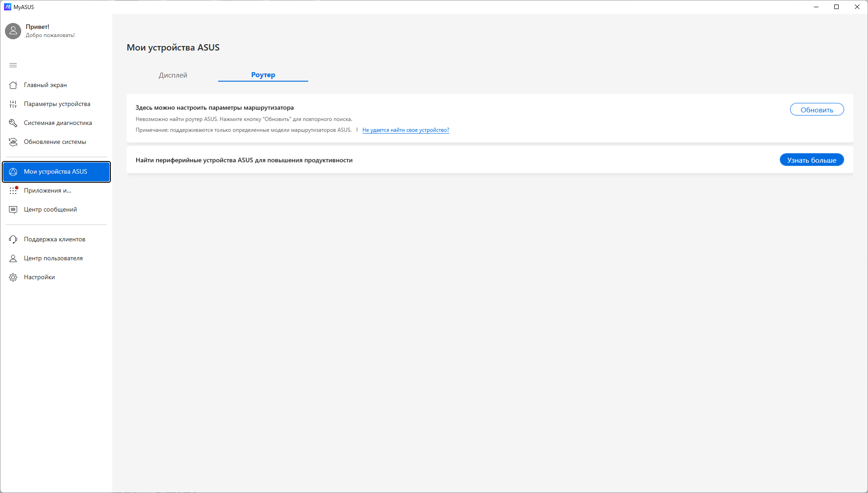Maximize the MyASUS window

click(836, 7)
